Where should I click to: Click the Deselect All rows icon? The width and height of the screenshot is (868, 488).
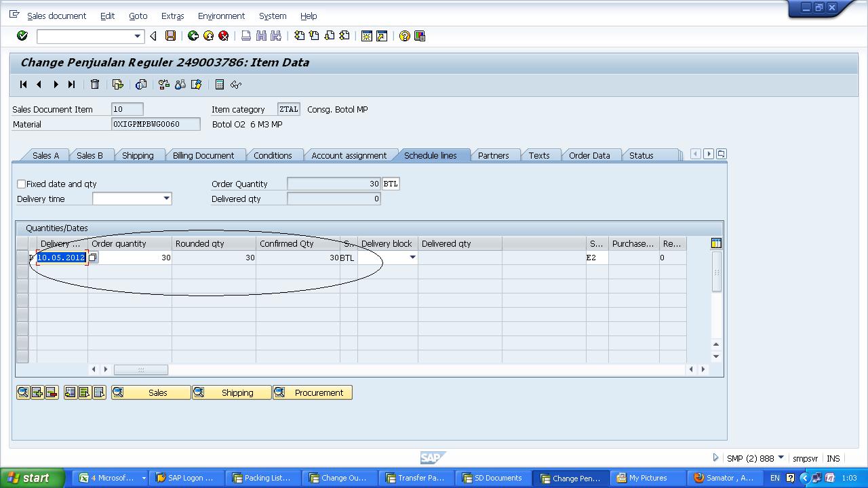tap(99, 392)
